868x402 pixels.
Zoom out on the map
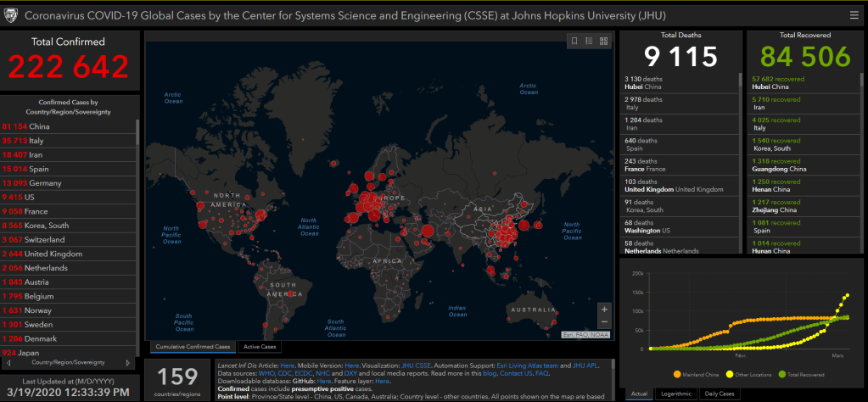[x=603, y=322]
